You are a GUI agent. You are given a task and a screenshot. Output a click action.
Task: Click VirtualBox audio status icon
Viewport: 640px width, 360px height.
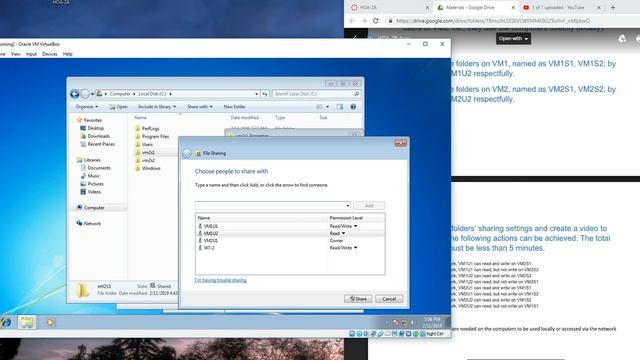pos(366,334)
